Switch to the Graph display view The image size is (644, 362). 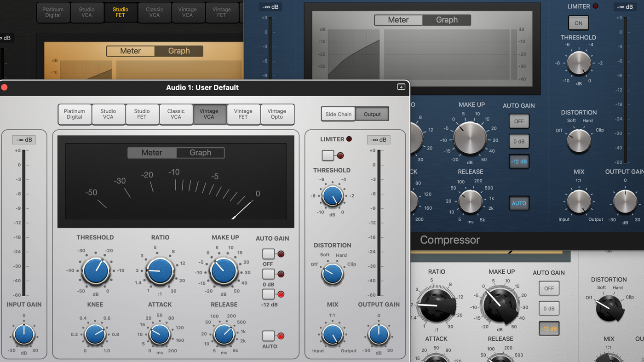[x=201, y=153]
